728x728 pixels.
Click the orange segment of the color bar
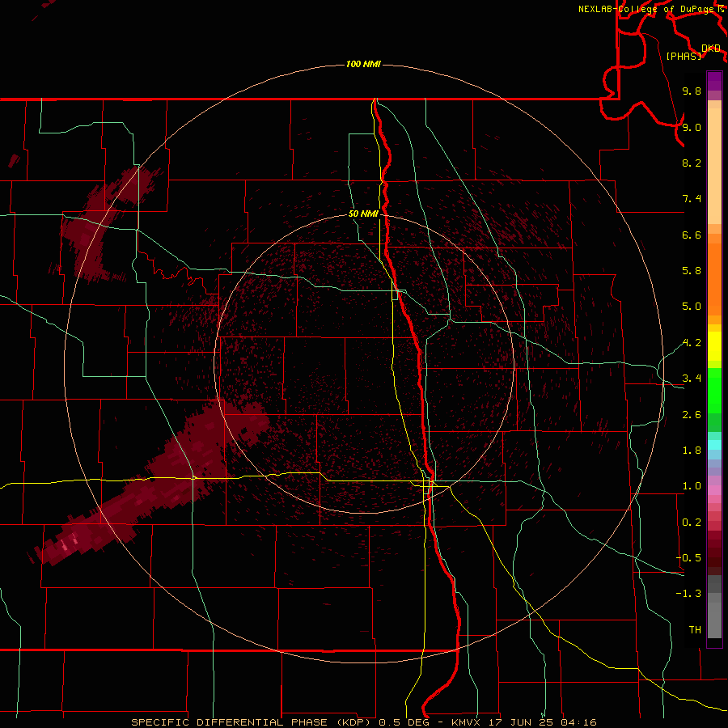(714, 279)
